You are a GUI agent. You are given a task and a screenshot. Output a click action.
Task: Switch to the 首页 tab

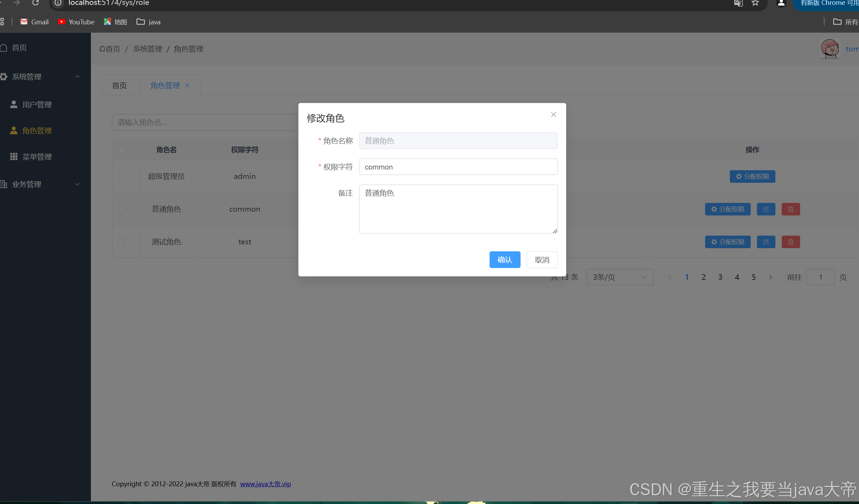[119, 86]
